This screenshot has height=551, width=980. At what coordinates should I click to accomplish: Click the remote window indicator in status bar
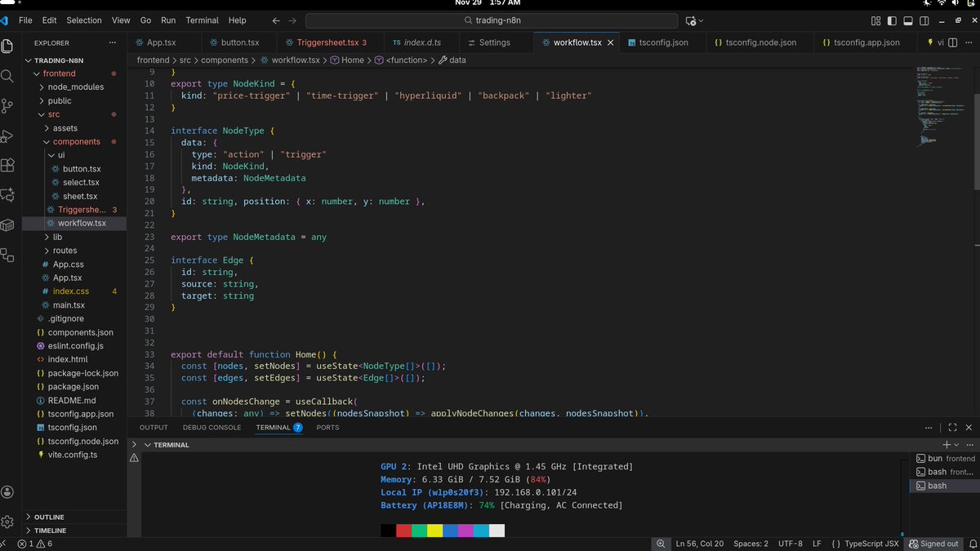4,544
